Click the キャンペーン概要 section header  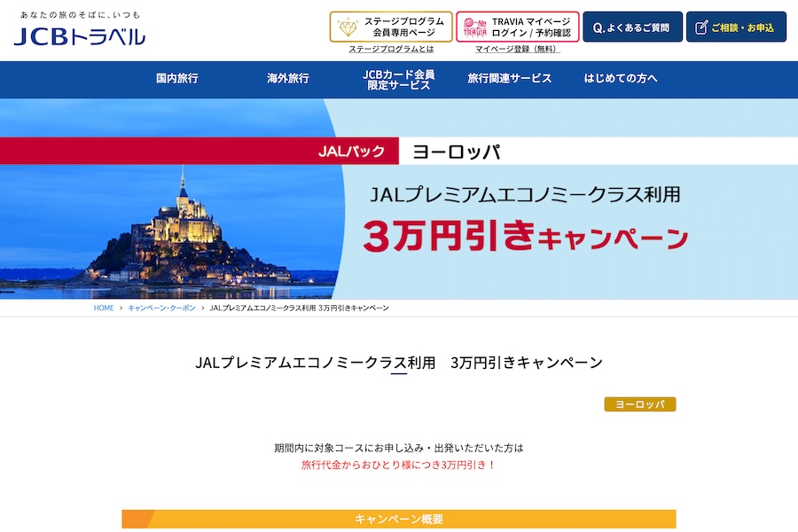tap(398, 519)
